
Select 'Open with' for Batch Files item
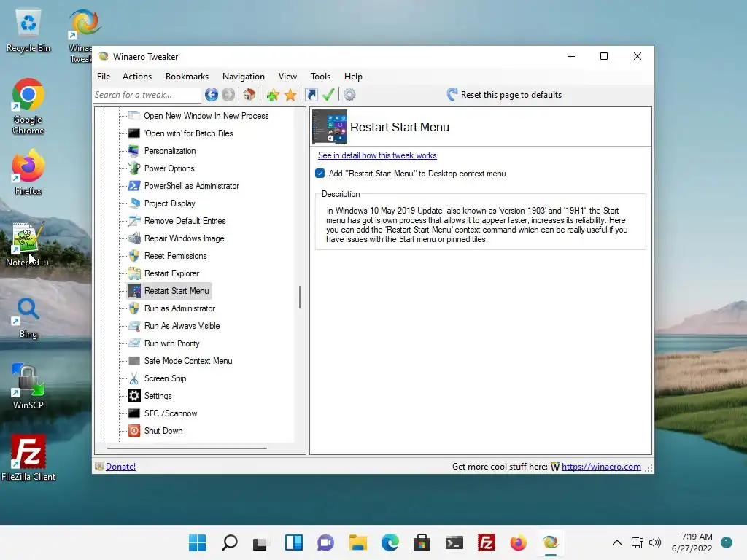[x=189, y=133]
